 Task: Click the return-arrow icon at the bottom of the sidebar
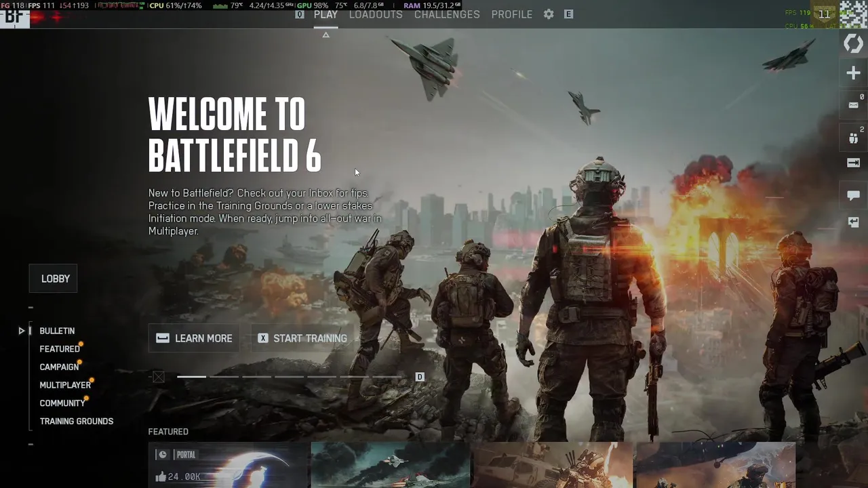(x=853, y=222)
